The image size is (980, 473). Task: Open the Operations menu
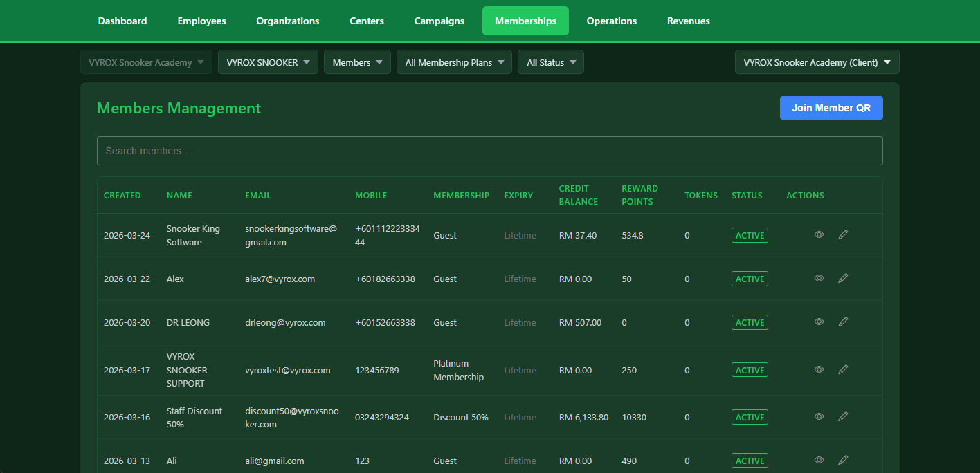click(x=611, y=21)
